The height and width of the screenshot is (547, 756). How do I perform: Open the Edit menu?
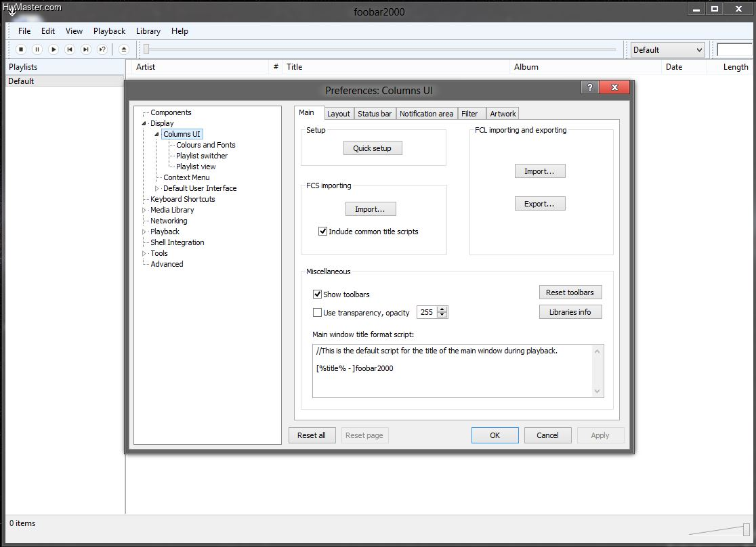coord(47,31)
